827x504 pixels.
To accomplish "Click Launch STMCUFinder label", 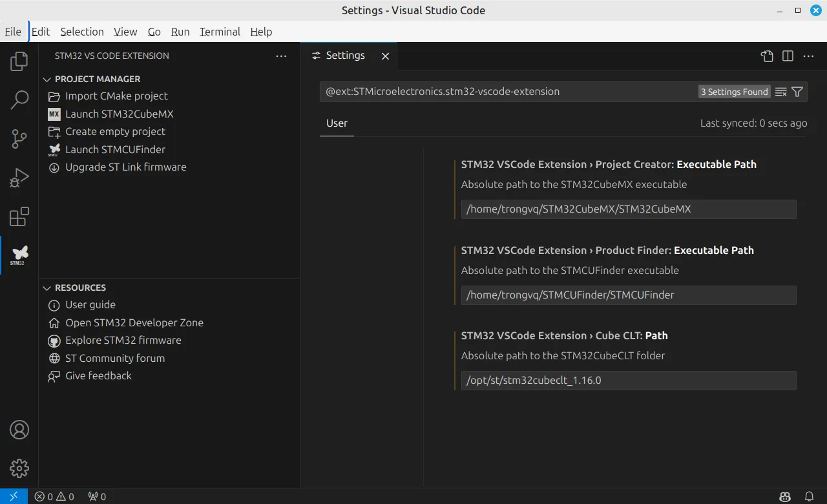I will pyautogui.click(x=115, y=149).
